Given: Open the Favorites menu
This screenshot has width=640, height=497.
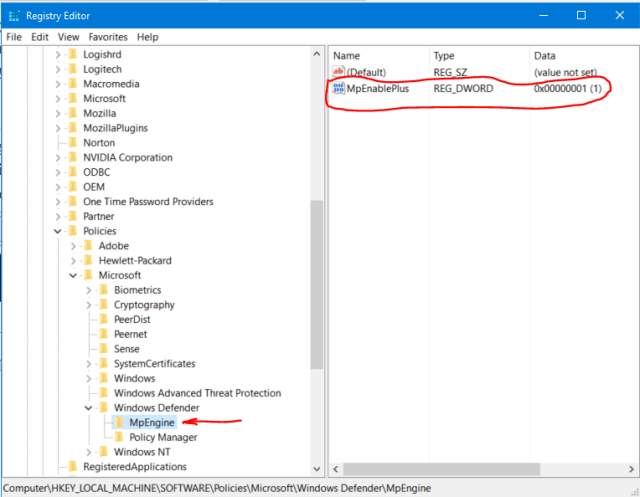Looking at the screenshot, I should pyautogui.click(x=108, y=37).
